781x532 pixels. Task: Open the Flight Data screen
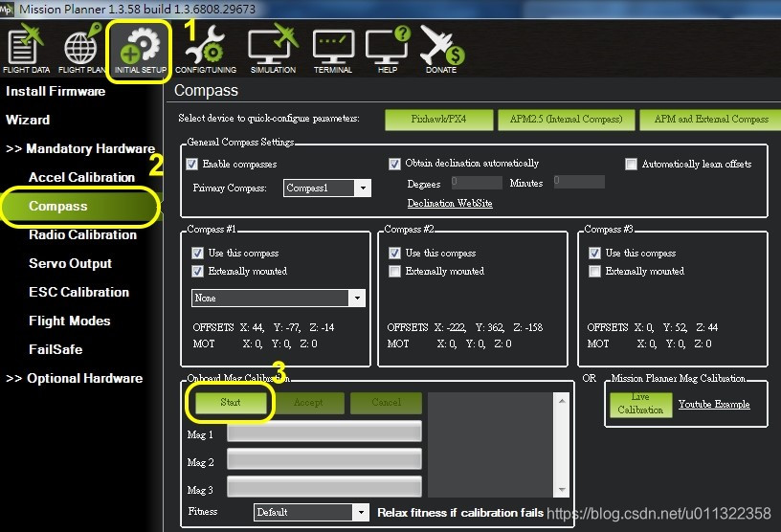26,49
